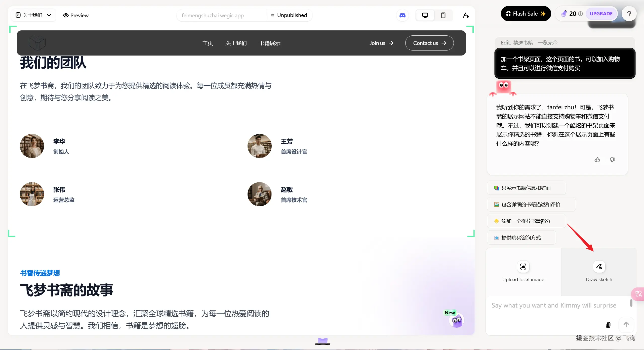The width and height of the screenshot is (644, 350).
Task: Toggle Preview mode with eye icon
Action: [x=76, y=15]
